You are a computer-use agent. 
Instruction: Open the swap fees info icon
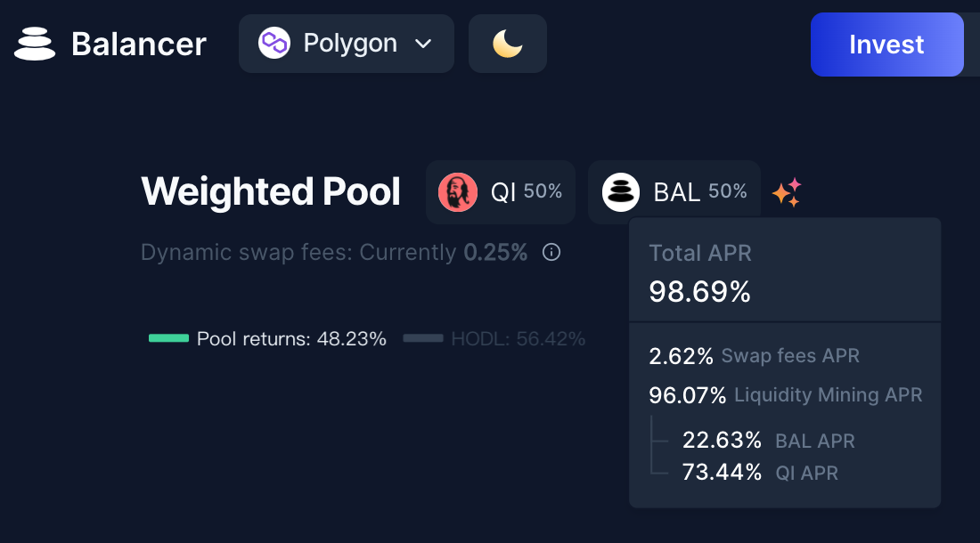point(551,252)
